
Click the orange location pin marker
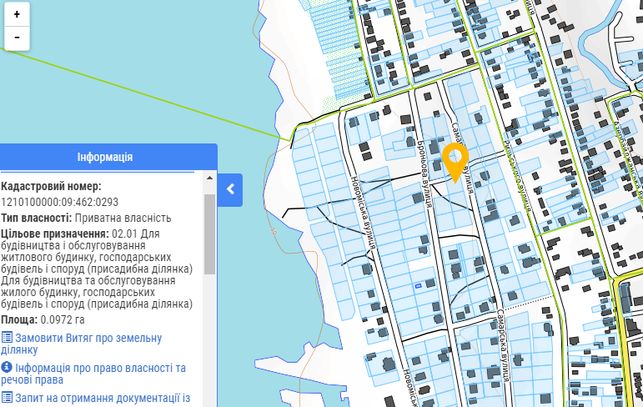point(455,162)
